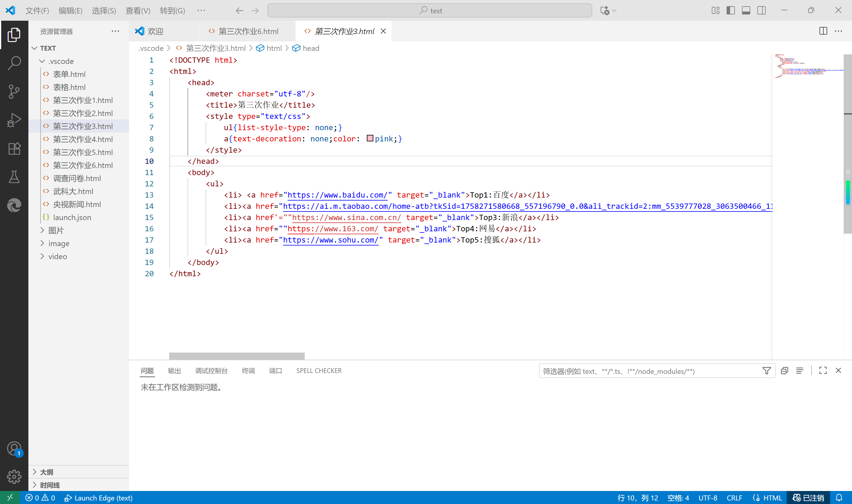Open the Search view in activity bar
Viewport: 852px width, 504px height.
[14, 63]
